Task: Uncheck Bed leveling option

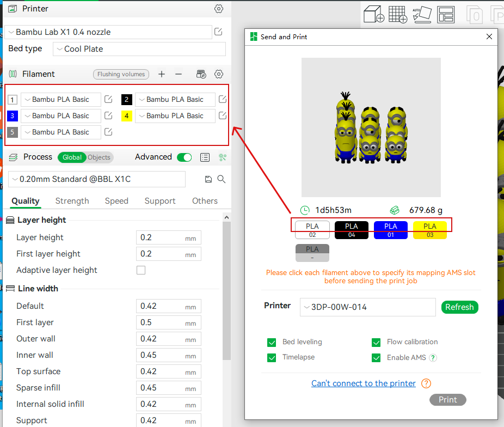Action: tap(272, 342)
